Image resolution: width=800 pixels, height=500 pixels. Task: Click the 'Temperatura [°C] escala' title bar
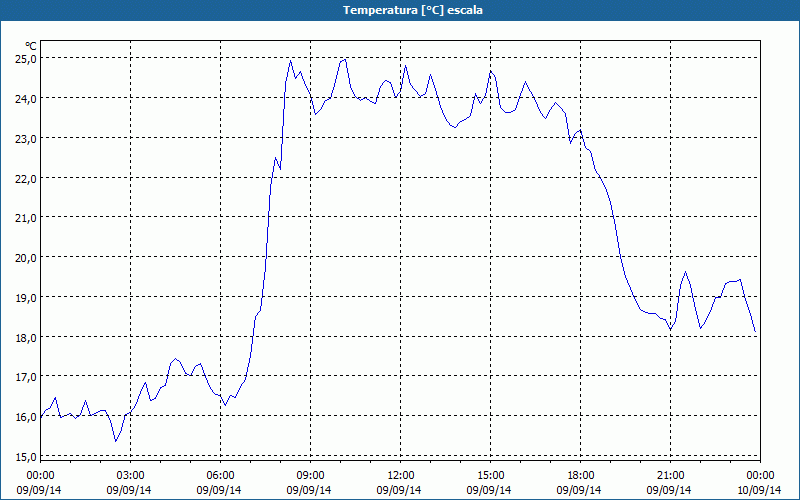pyautogui.click(x=400, y=10)
